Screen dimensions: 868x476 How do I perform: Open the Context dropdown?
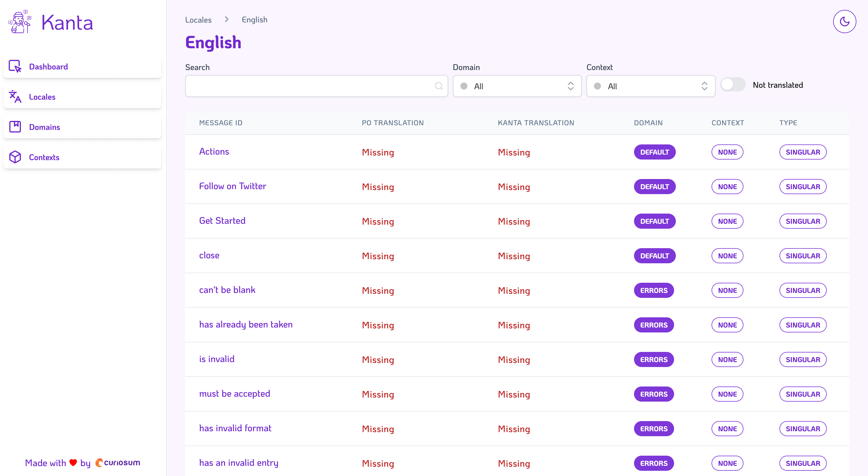651,86
